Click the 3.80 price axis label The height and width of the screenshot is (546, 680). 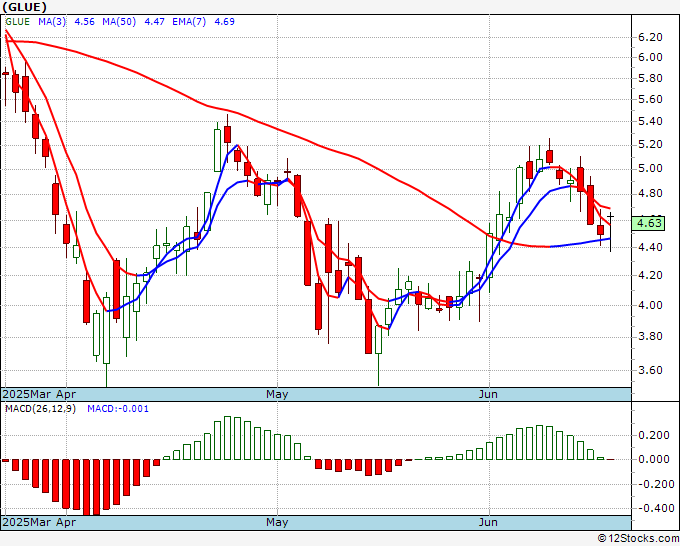point(651,337)
